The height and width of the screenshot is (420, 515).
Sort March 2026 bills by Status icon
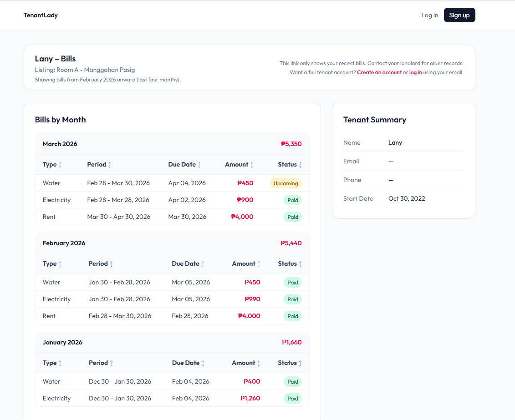(300, 165)
